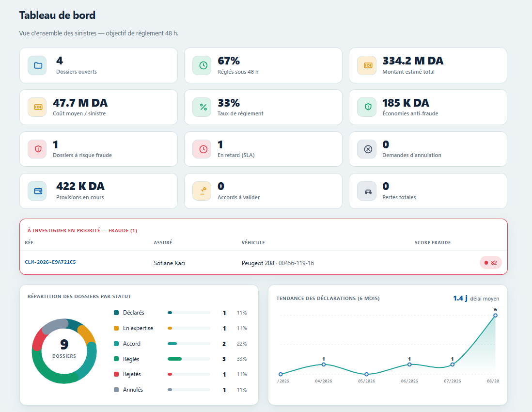Click the trend chart data point labeled 6
The image size is (532, 412).
495,315
